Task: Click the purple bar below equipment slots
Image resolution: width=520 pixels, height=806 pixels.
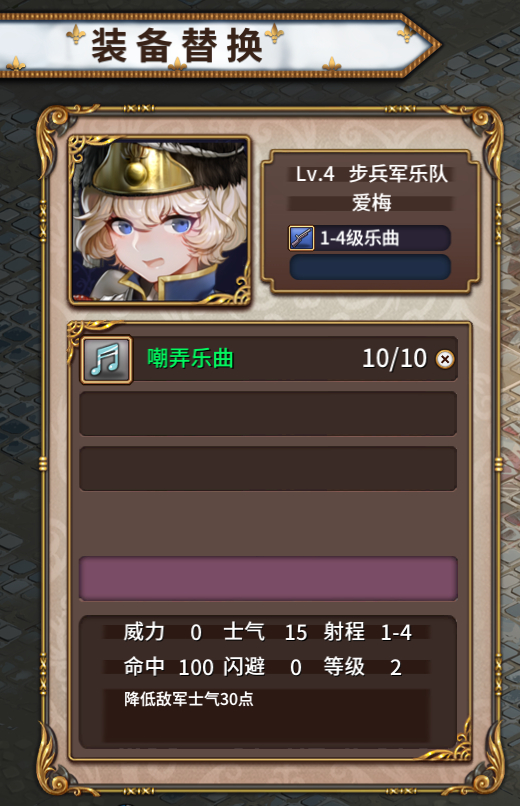Action: click(268, 578)
